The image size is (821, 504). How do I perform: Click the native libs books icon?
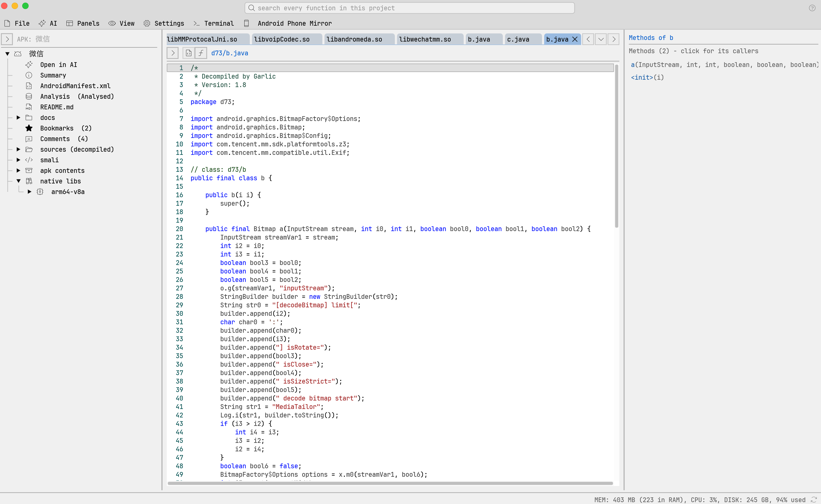coord(29,181)
